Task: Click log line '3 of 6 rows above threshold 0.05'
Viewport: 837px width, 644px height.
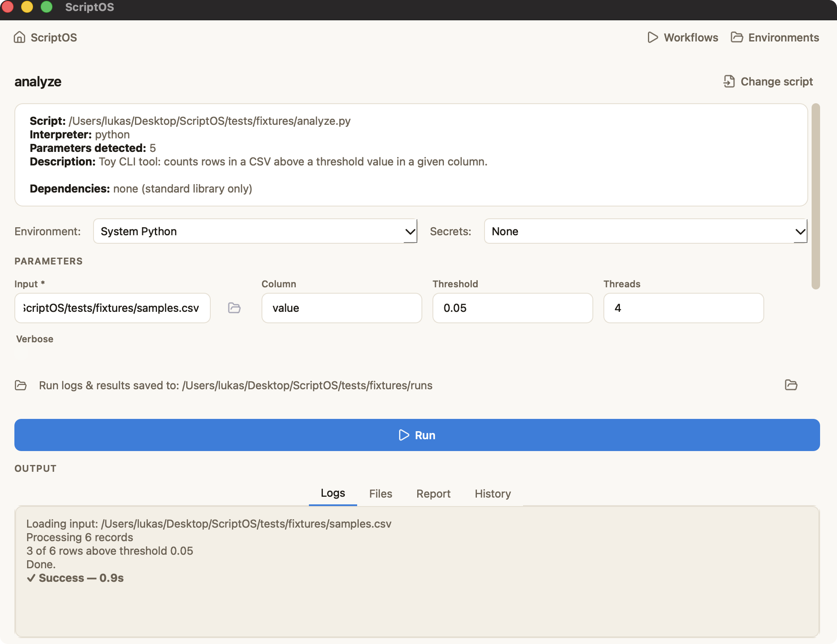Action: click(x=110, y=551)
